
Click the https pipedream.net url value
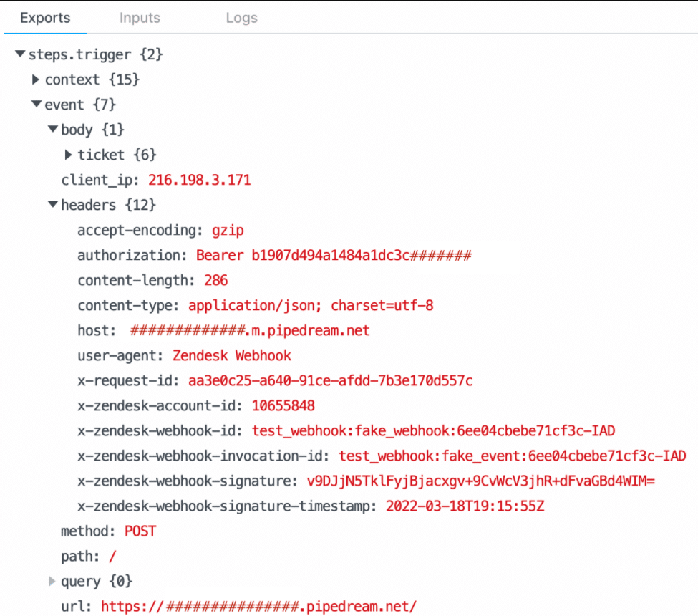258,606
